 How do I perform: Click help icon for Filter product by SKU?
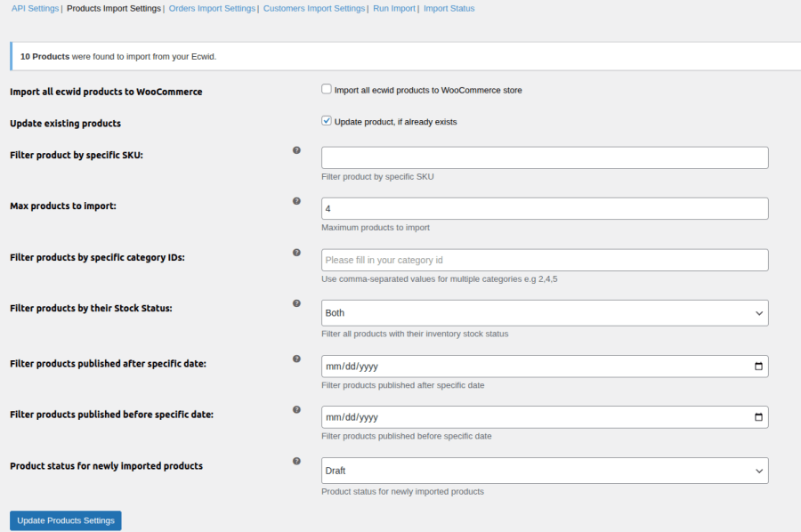[x=296, y=150]
